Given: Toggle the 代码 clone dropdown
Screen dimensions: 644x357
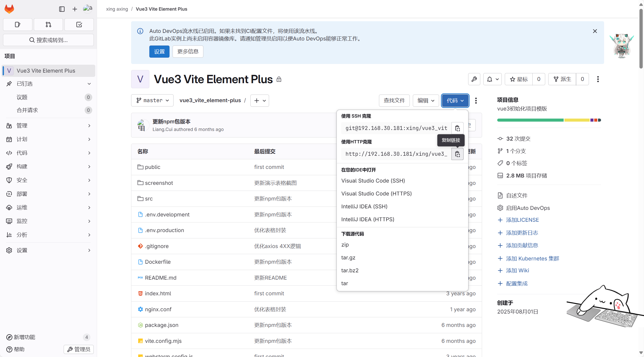Looking at the screenshot, I should [x=455, y=101].
